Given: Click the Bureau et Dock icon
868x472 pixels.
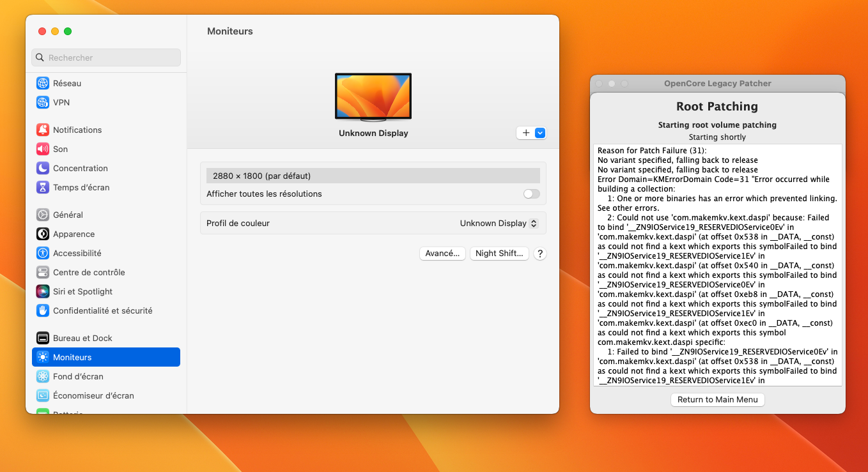Looking at the screenshot, I should (x=43, y=338).
